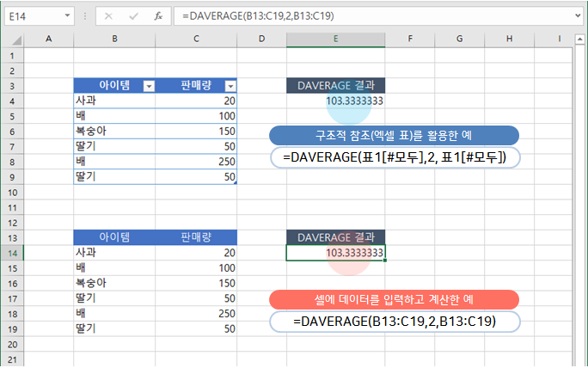Select row 10 header
This screenshot has height=368, width=588.
click(x=12, y=193)
